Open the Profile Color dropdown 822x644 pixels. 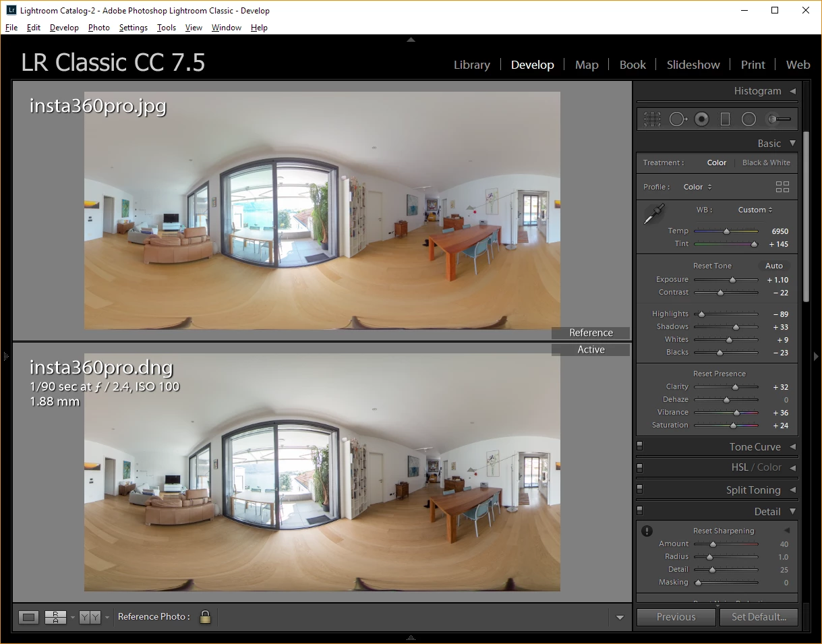[x=698, y=187]
